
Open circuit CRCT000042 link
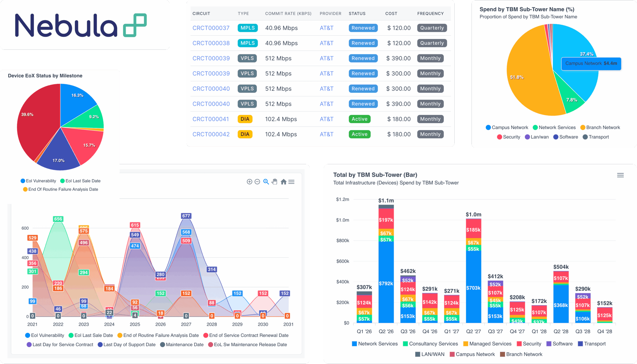[x=211, y=134]
